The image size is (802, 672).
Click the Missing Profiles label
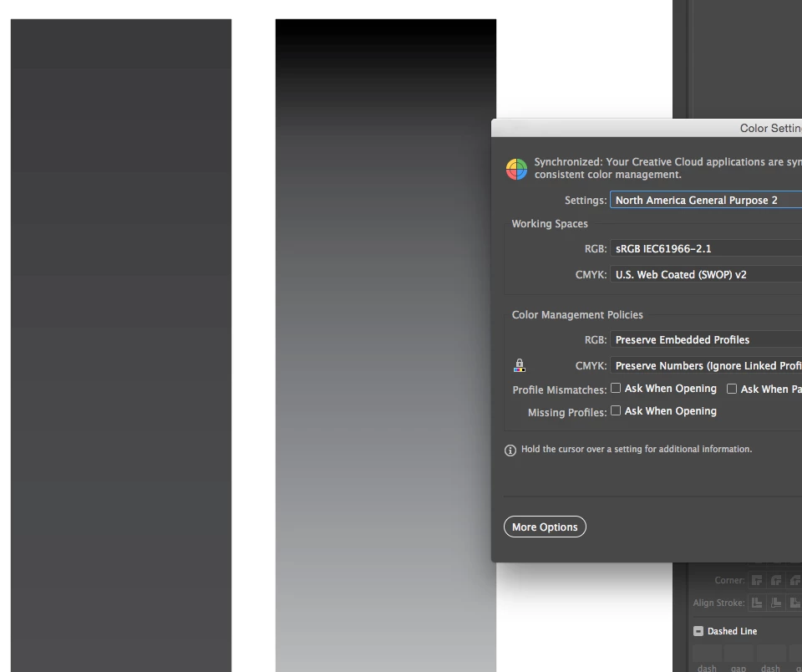coord(567,413)
